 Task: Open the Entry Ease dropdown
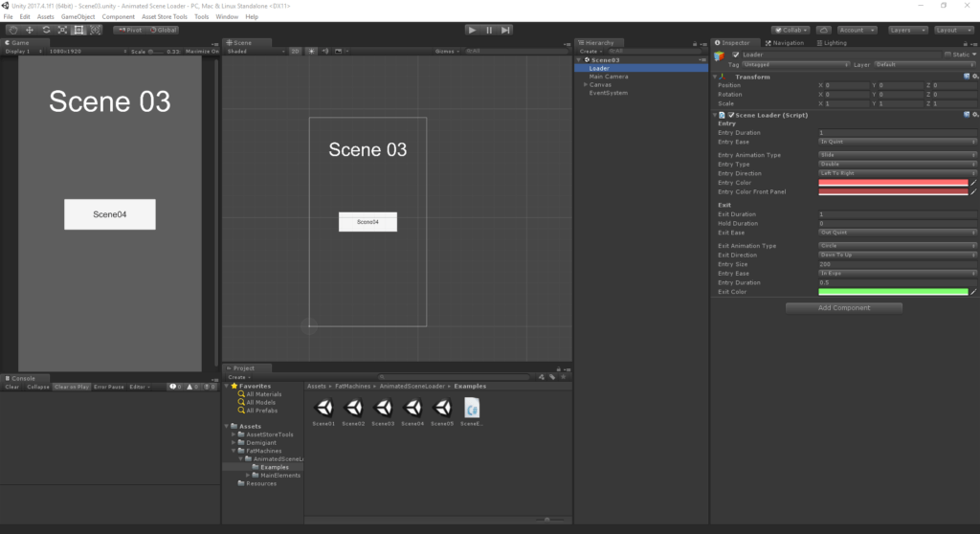click(x=898, y=142)
